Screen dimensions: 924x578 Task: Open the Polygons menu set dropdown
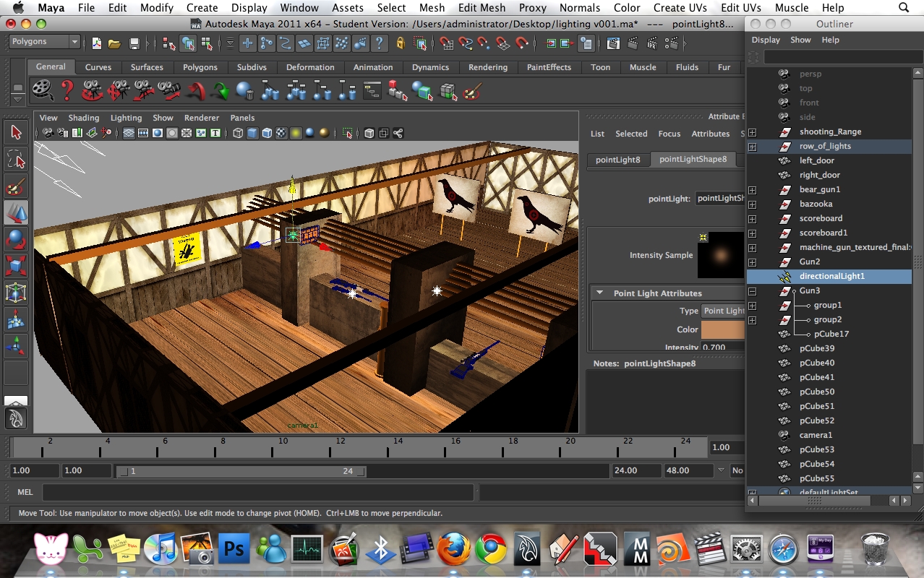43,42
